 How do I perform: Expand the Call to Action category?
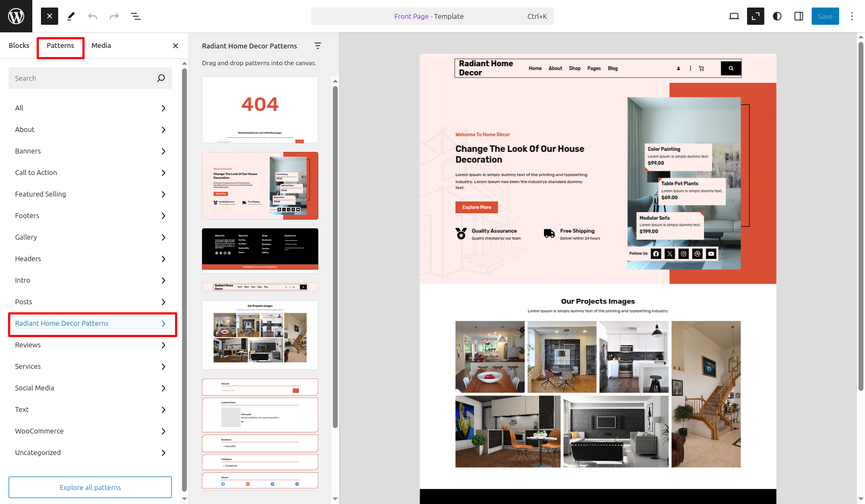pyautogui.click(x=90, y=173)
